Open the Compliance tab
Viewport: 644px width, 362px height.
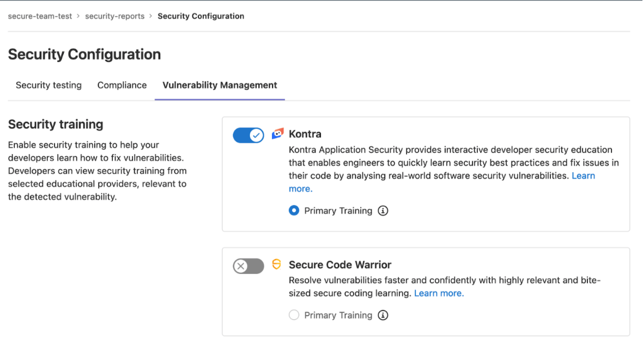tap(122, 85)
